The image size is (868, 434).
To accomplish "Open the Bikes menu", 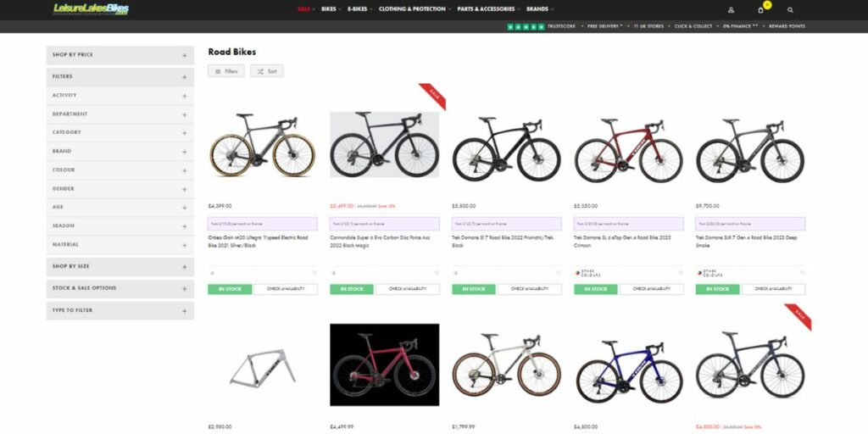I will click(331, 9).
